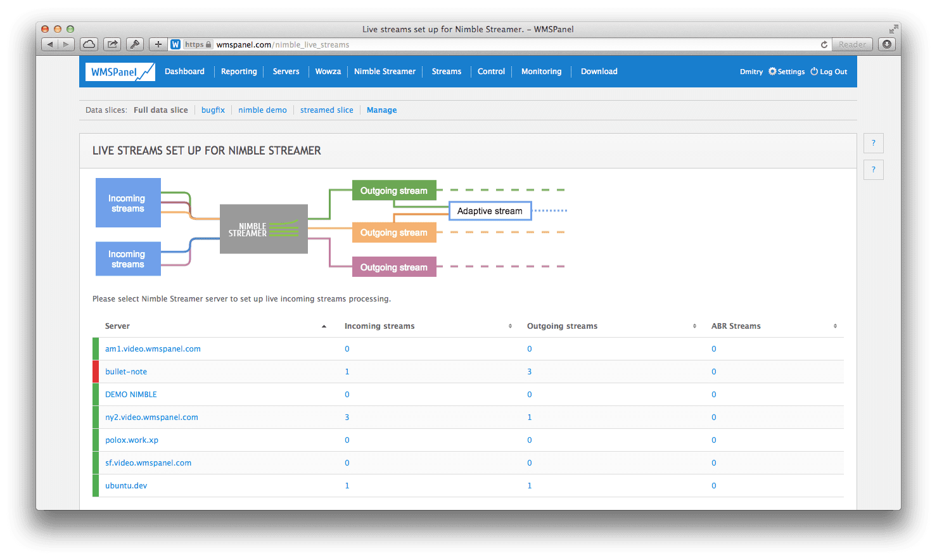Open the iCloud tabs cloud icon

pos(89,44)
